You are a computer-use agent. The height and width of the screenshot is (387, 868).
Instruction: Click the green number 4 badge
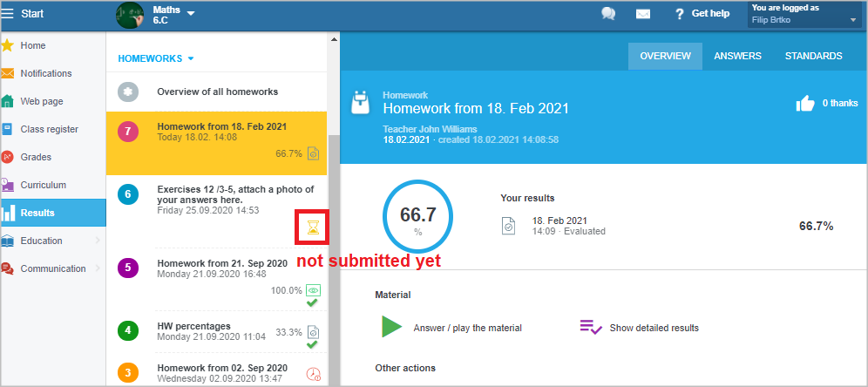tap(128, 331)
